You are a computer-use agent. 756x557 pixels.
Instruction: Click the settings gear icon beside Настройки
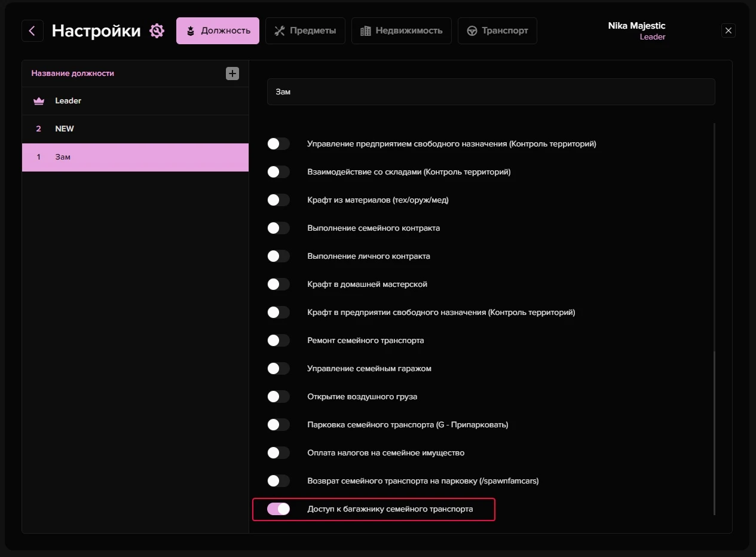pyautogui.click(x=157, y=31)
